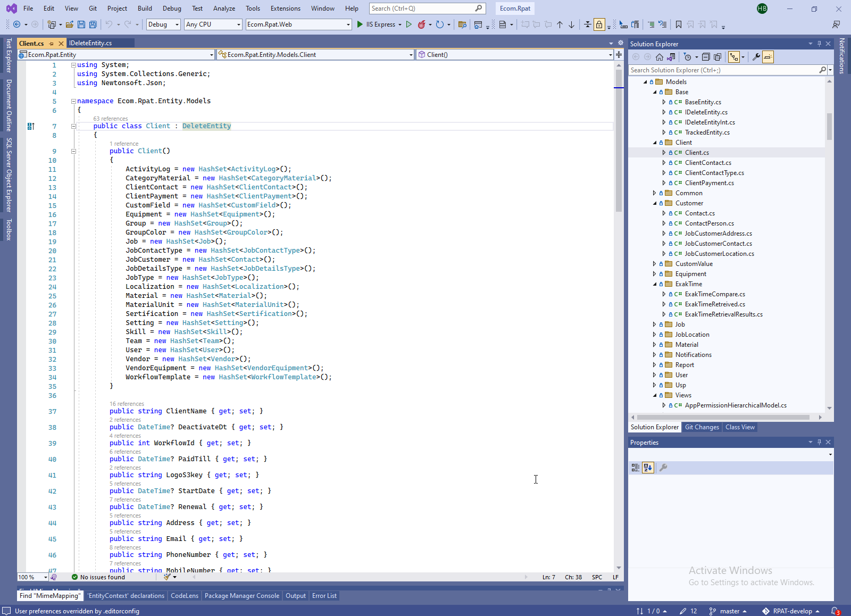This screenshot has height=616, width=851.
Task: Click the Properties panel categorized view icon
Action: (x=636, y=468)
